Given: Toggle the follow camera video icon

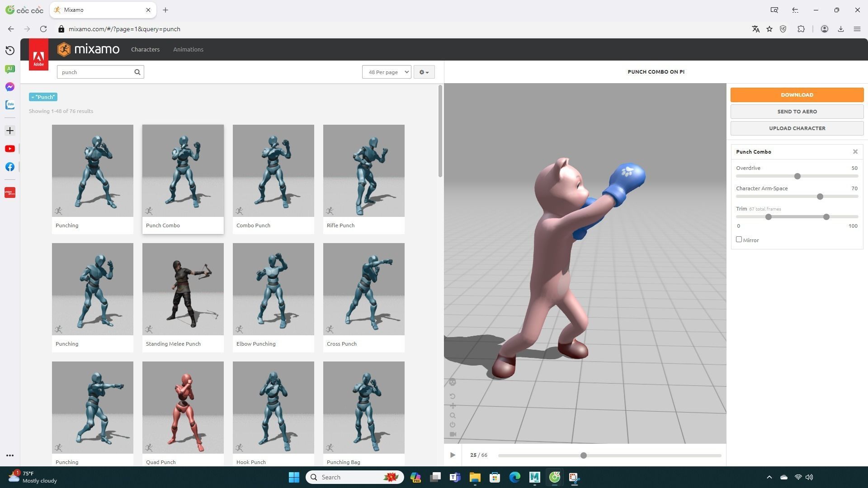Looking at the screenshot, I should [453, 434].
